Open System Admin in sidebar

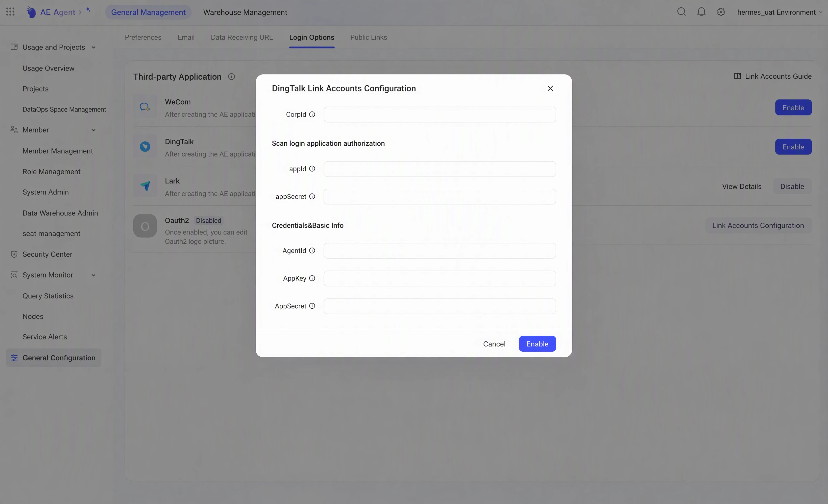(x=45, y=192)
